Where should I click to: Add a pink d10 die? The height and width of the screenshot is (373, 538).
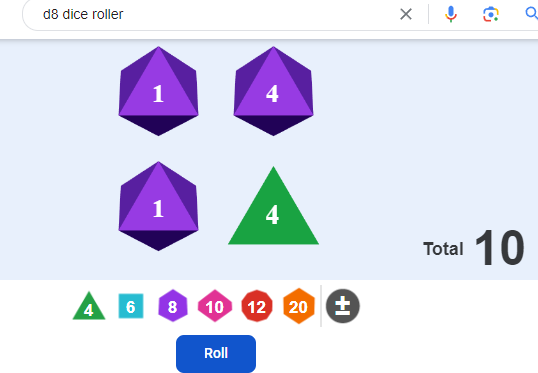pyautogui.click(x=215, y=306)
